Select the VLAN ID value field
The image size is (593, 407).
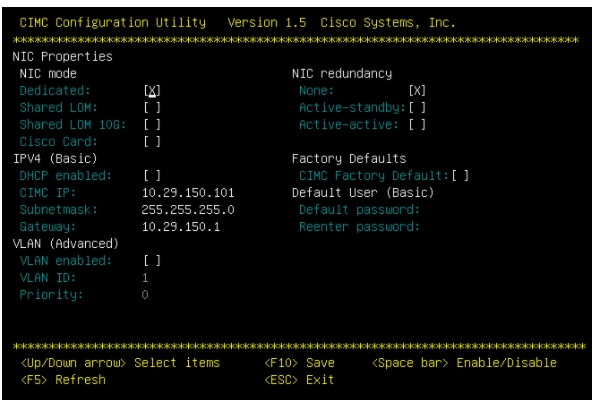[145, 278]
